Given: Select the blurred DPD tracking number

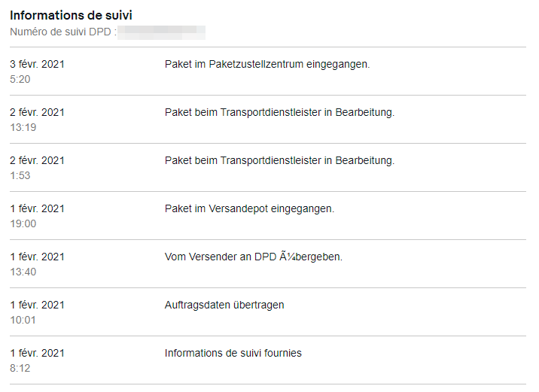Looking at the screenshot, I should click(x=163, y=32).
